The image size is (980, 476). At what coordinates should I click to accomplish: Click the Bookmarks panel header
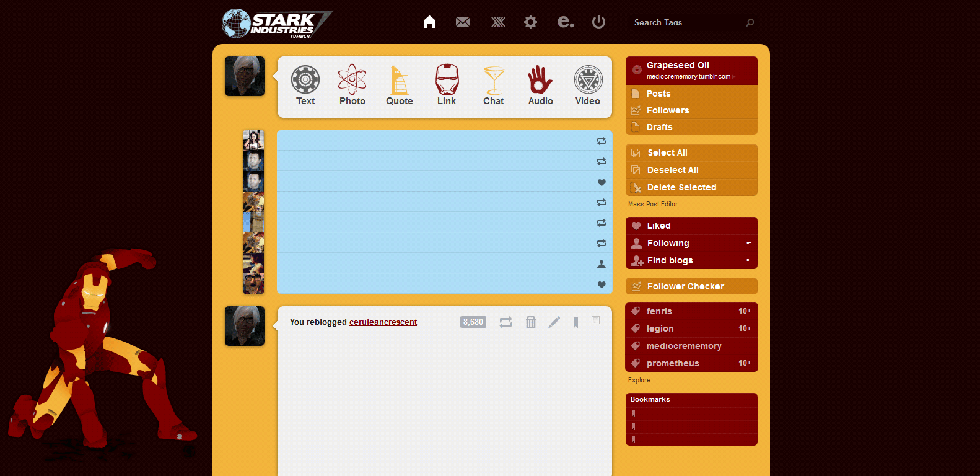click(691, 400)
